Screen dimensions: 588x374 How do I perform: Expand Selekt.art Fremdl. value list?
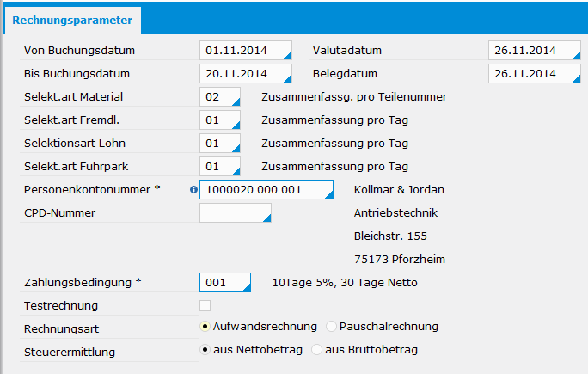tap(236, 126)
